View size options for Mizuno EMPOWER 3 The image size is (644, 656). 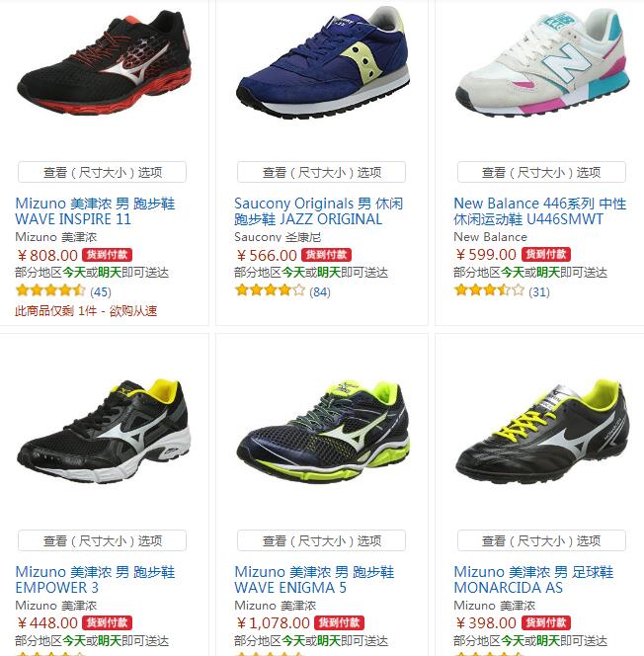coord(102,540)
